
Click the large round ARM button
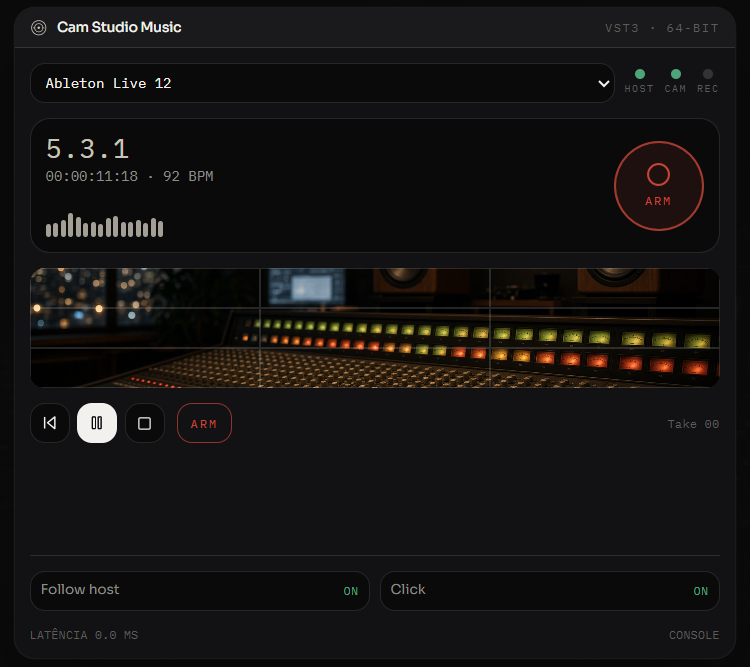click(x=659, y=186)
